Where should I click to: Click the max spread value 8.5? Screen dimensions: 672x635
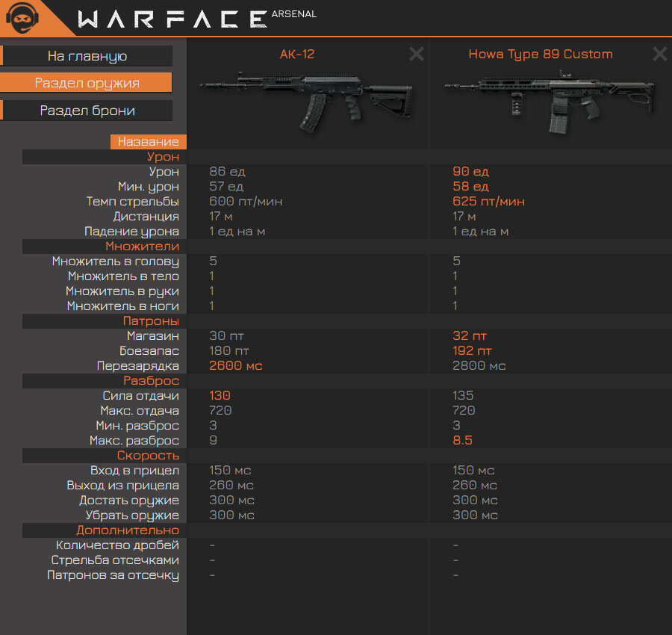tap(462, 440)
